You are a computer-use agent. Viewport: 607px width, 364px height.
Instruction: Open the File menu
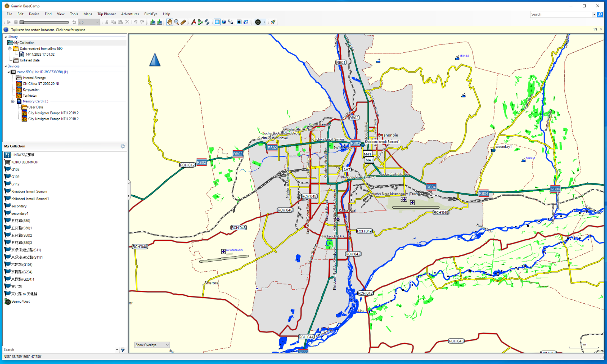[9, 14]
